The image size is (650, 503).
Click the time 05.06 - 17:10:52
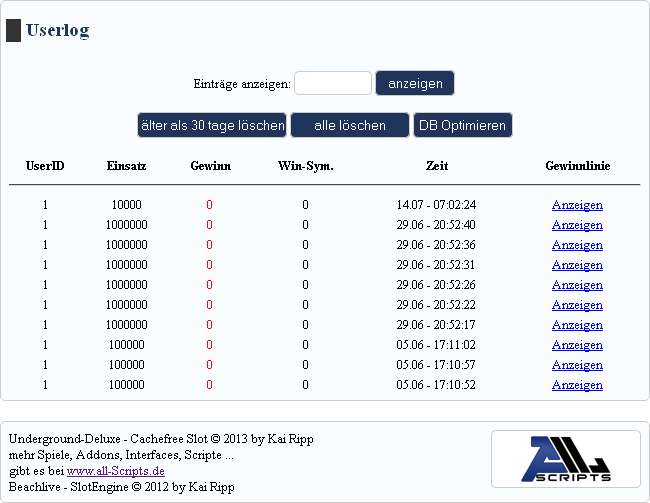[x=436, y=385]
